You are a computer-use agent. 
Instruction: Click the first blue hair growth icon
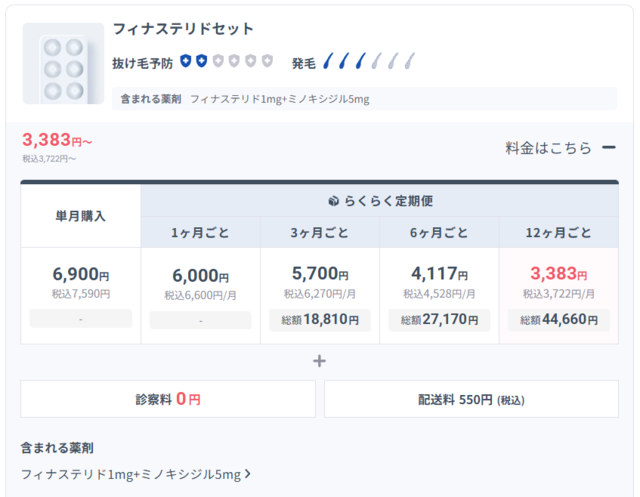pyautogui.click(x=327, y=62)
